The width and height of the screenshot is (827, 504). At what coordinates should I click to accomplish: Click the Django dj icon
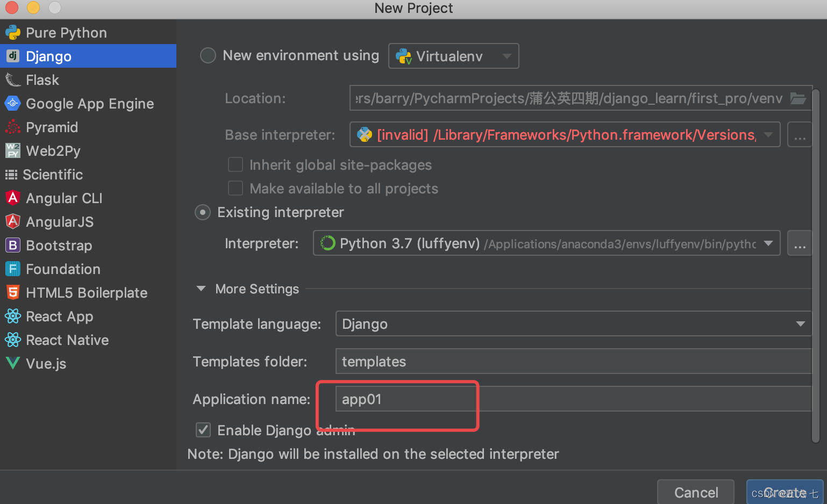(x=13, y=56)
